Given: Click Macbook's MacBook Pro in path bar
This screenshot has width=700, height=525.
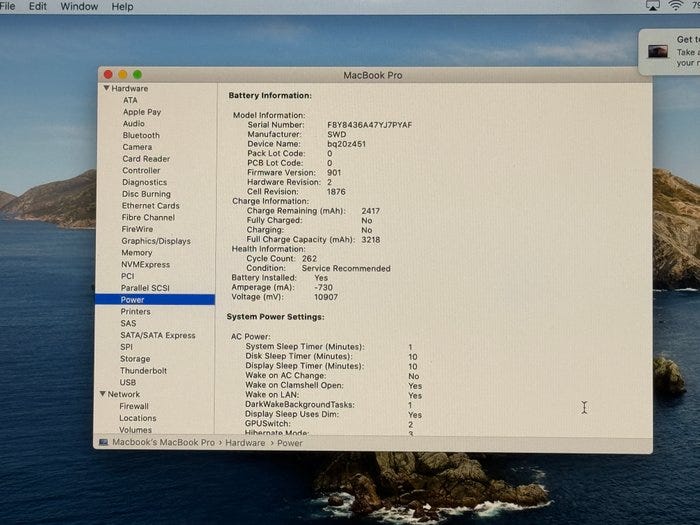Looking at the screenshot, I should [x=163, y=443].
